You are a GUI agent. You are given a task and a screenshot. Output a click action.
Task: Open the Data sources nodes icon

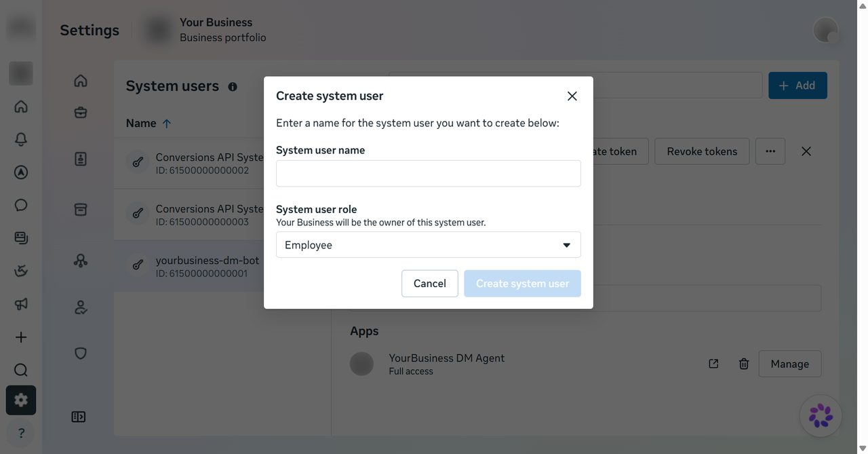81,261
